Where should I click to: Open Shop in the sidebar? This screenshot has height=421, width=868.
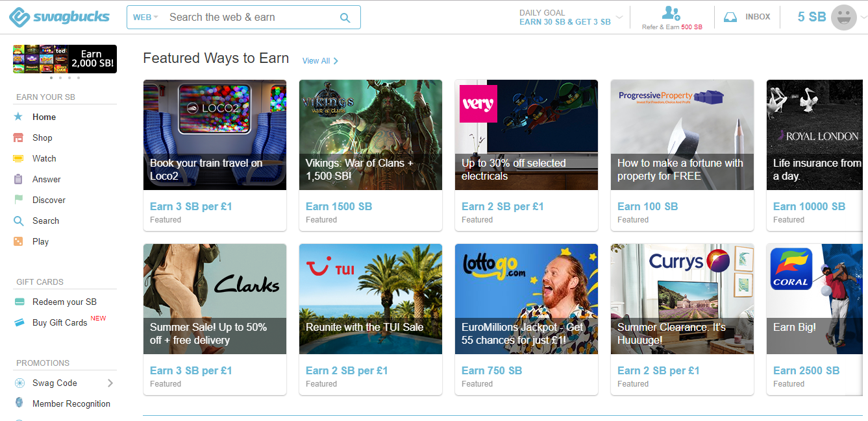pos(42,138)
